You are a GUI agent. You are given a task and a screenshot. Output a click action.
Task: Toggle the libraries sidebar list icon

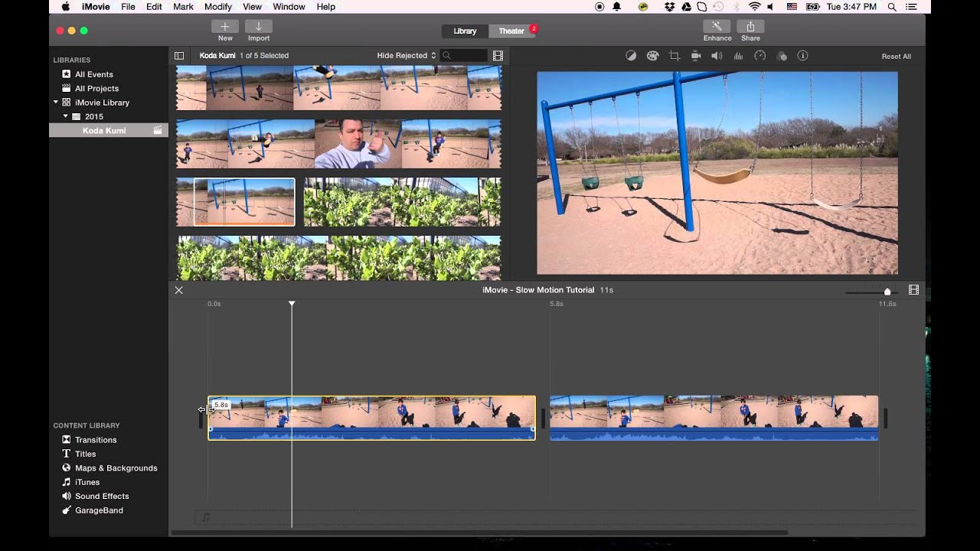pyautogui.click(x=179, y=56)
